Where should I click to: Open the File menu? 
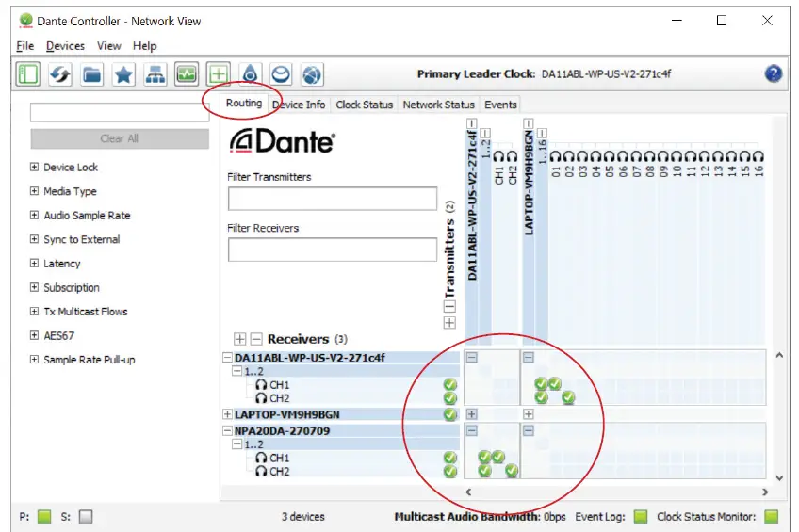click(24, 46)
